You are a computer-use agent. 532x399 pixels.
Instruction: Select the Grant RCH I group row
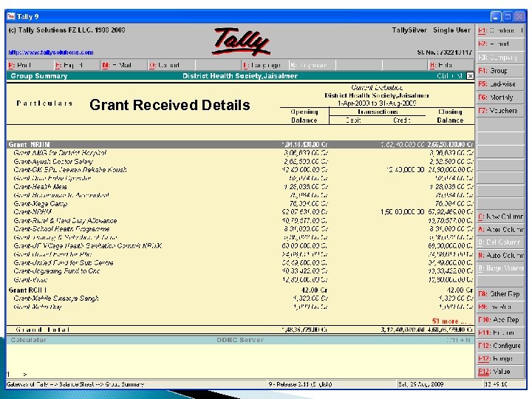click(240, 290)
